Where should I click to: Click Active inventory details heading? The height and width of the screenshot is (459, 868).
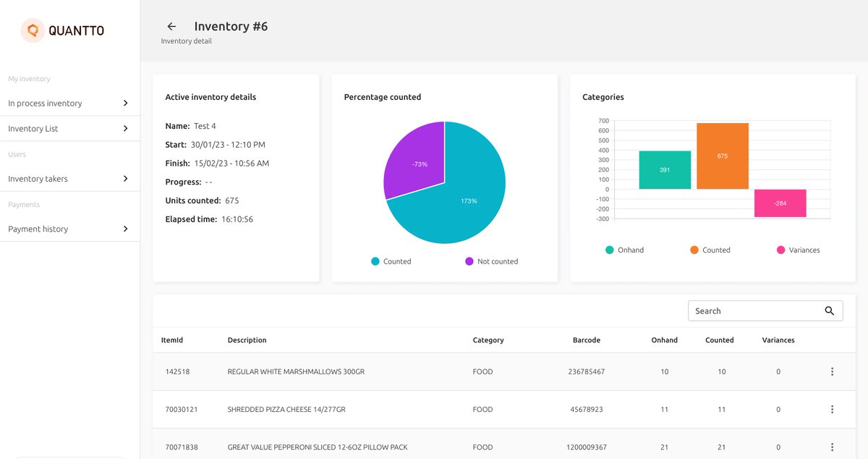(210, 97)
